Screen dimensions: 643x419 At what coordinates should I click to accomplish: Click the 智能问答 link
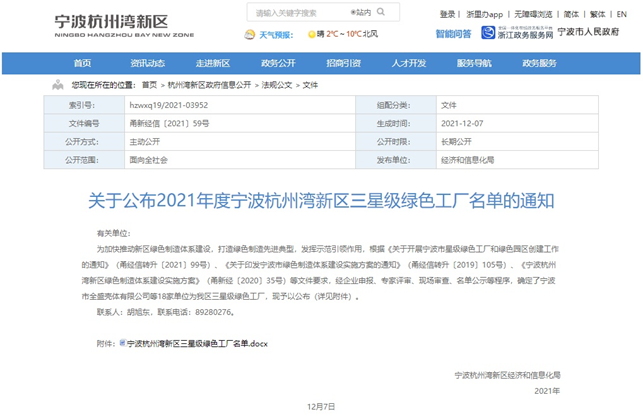(x=454, y=34)
